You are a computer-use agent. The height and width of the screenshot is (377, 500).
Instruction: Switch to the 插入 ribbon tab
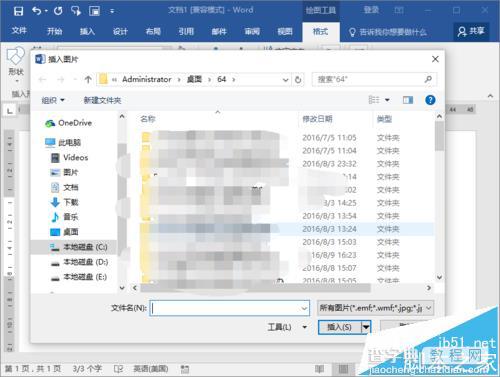coord(87,31)
